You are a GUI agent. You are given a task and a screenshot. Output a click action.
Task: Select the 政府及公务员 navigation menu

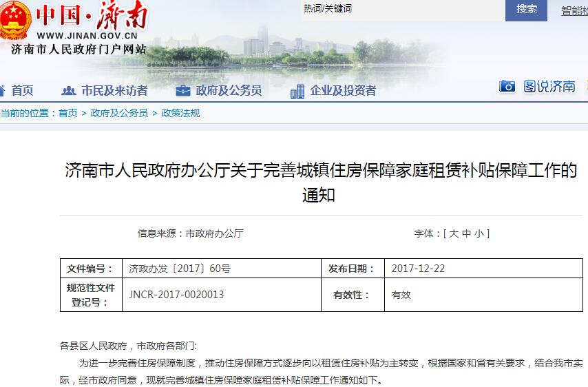click(229, 90)
